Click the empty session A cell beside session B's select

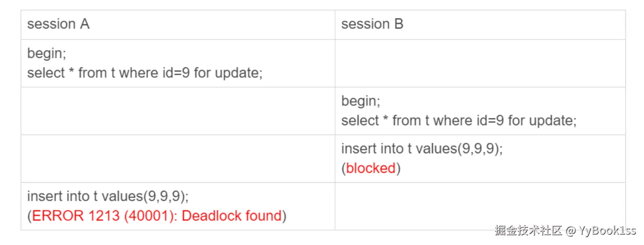[178, 111]
